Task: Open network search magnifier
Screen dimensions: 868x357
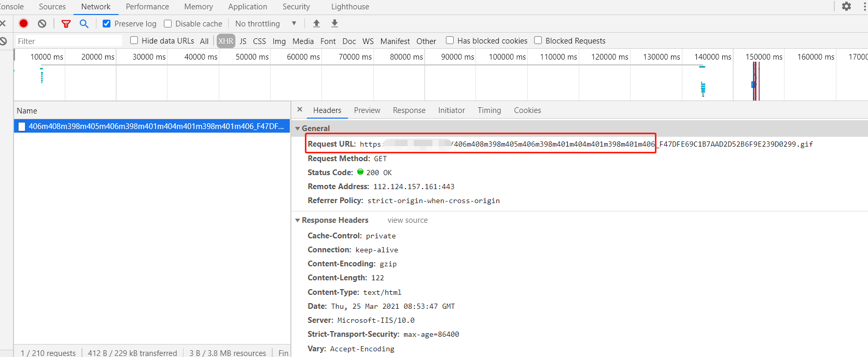Action: [x=84, y=23]
